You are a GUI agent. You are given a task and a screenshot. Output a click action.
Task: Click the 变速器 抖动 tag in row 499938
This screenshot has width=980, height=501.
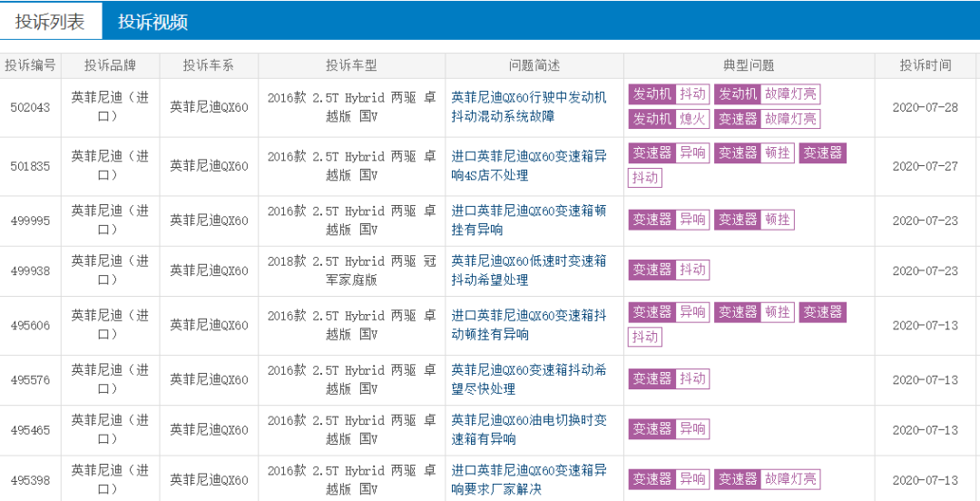(x=669, y=270)
